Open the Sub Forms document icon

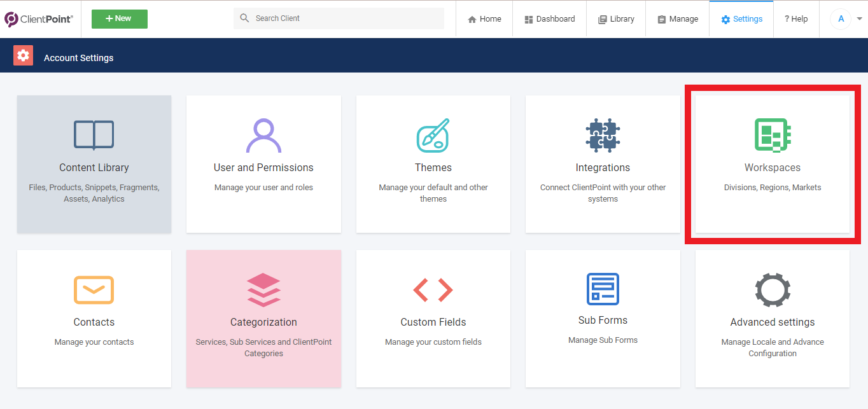603,289
